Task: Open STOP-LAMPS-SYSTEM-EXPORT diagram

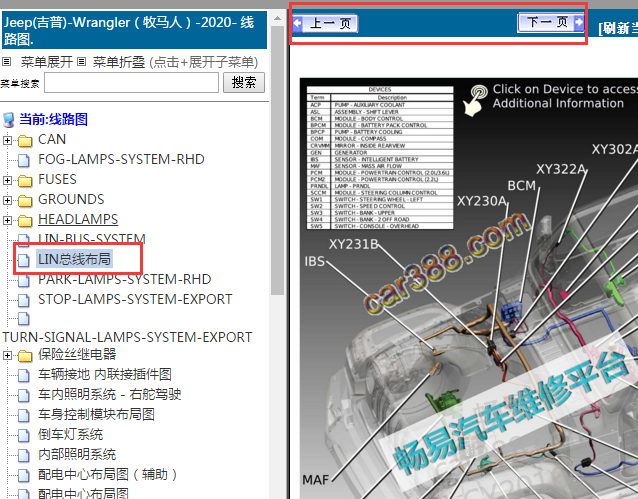Action: [135, 300]
